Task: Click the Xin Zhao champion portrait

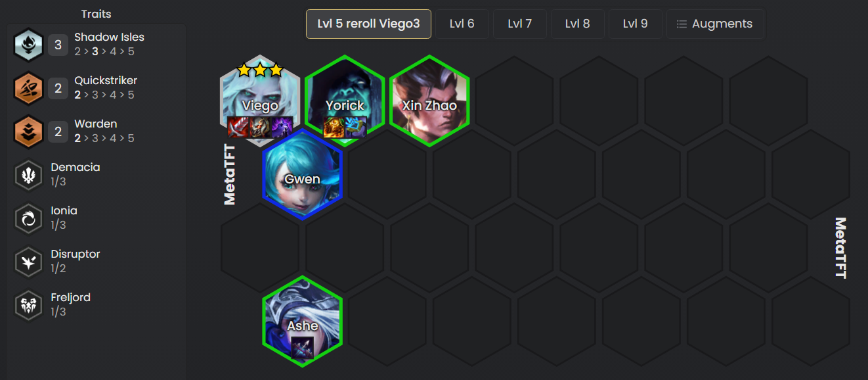Action: (429, 101)
